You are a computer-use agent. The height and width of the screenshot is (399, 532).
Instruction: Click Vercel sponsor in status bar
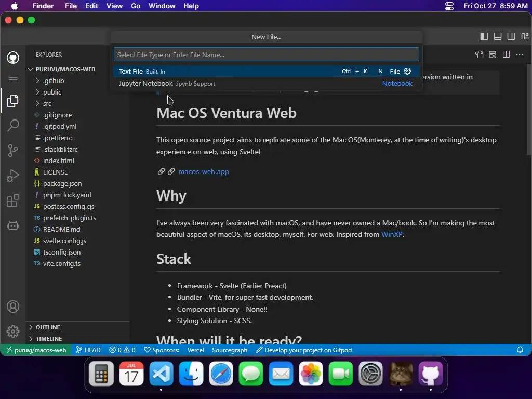click(196, 350)
